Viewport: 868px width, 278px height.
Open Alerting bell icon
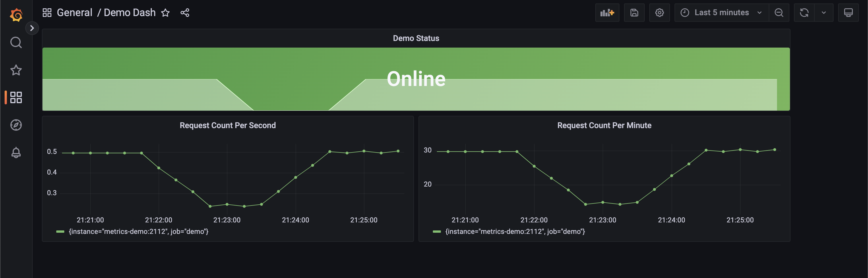point(16,152)
